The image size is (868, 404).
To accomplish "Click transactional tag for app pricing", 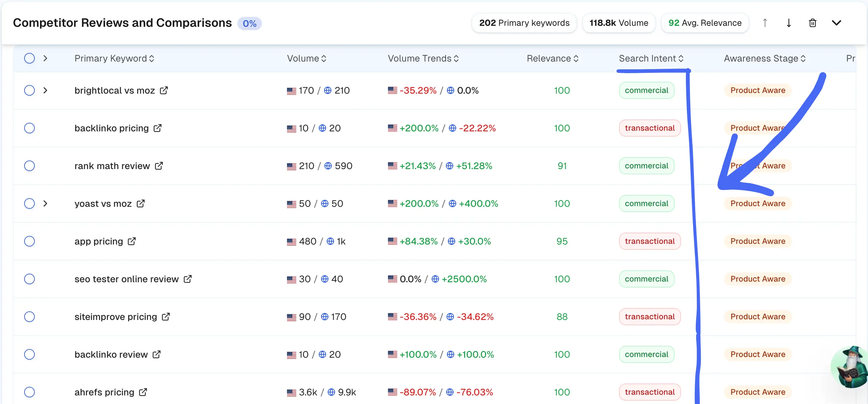I will (649, 241).
